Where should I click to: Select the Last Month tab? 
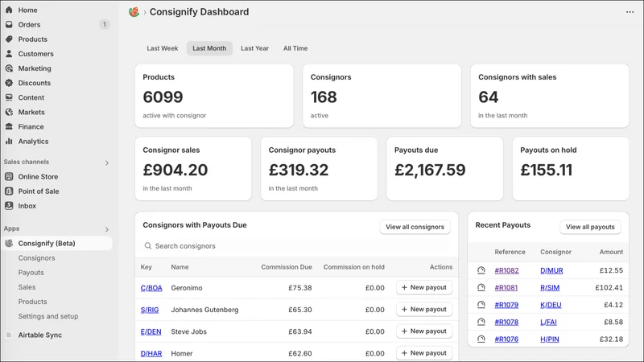click(209, 48)
